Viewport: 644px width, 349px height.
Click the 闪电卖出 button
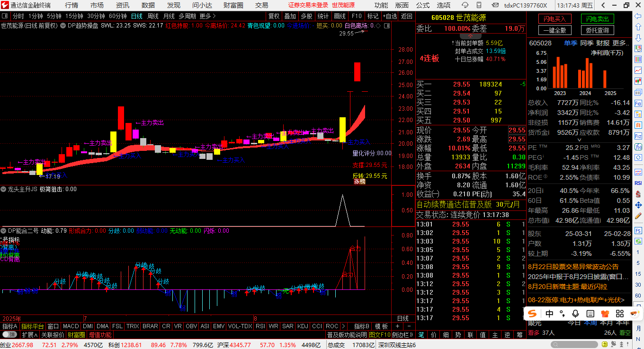(598, 19)
